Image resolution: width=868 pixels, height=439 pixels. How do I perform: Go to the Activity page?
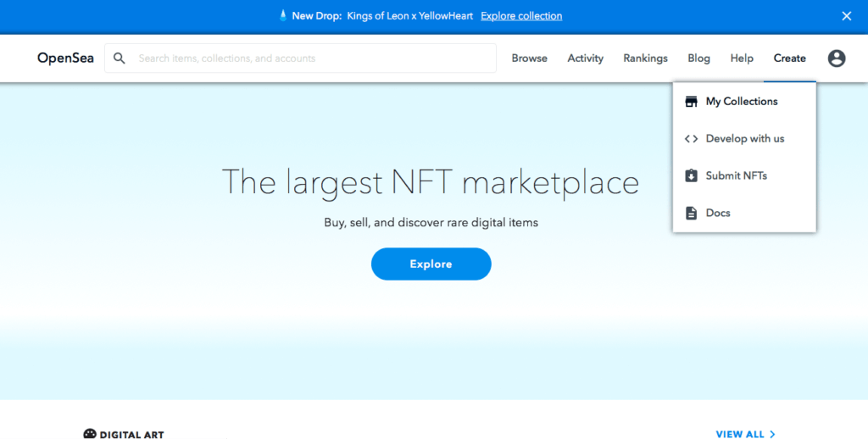585,58
